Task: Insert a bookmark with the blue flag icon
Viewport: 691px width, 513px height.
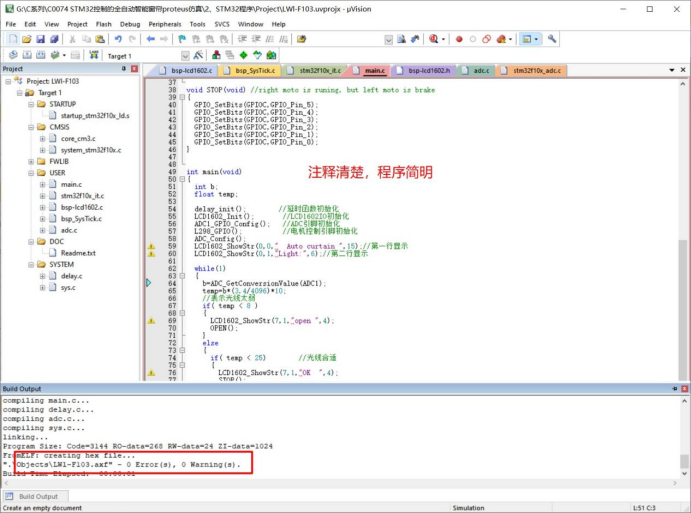Action: tap(182, 39)
